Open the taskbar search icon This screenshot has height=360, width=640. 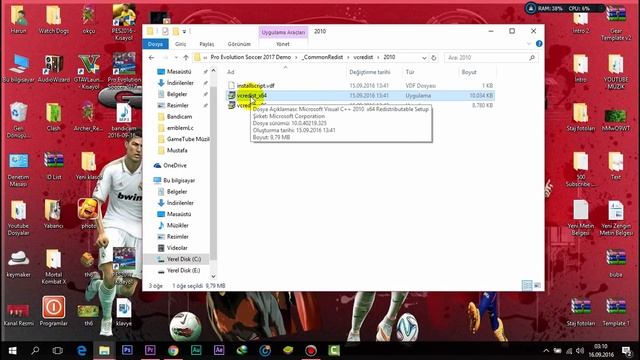click(35, 350)
